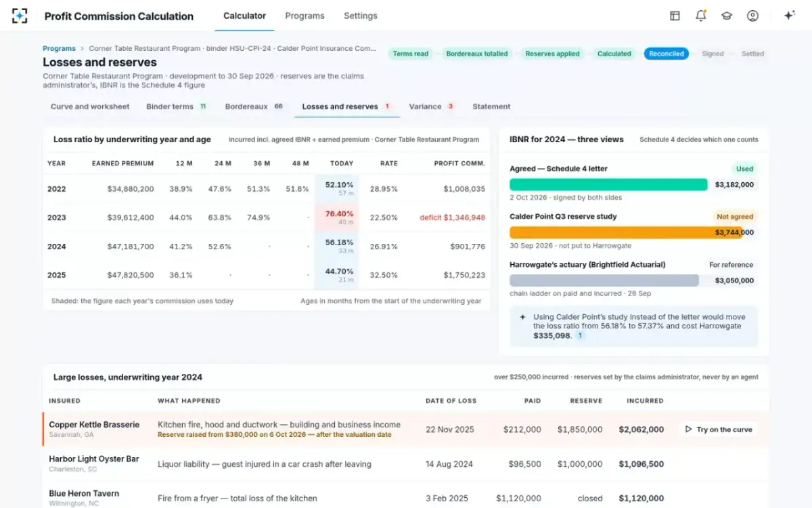Switch to Statement tab
Viewport: 812px width, 508px height.
(x=491, y=106)
